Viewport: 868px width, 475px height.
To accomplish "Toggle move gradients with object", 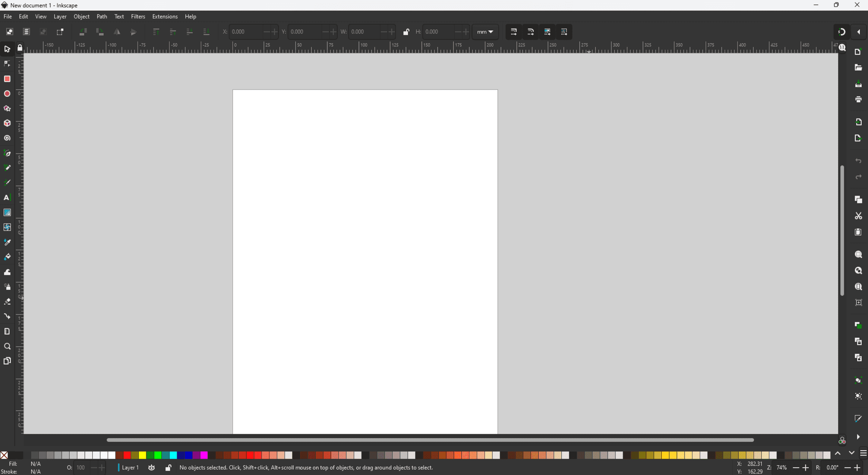I will pyautogui.click(x=547, y=32).
